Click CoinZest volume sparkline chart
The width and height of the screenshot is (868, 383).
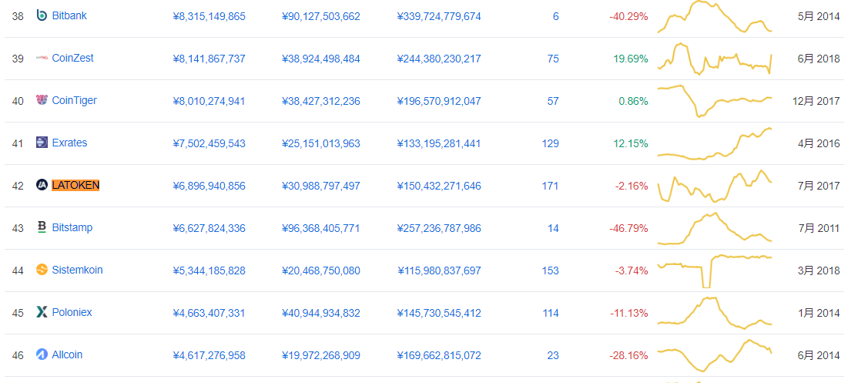click(x=715, y=59)
